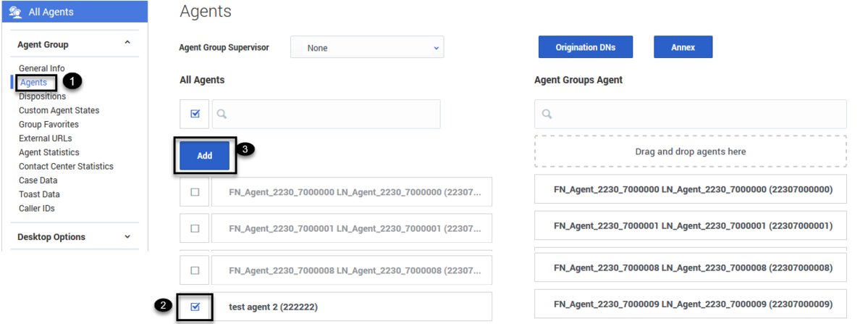Click the search icon in Agent Groups Agent filter
This screenshot has width=868, height=324.
547,114
